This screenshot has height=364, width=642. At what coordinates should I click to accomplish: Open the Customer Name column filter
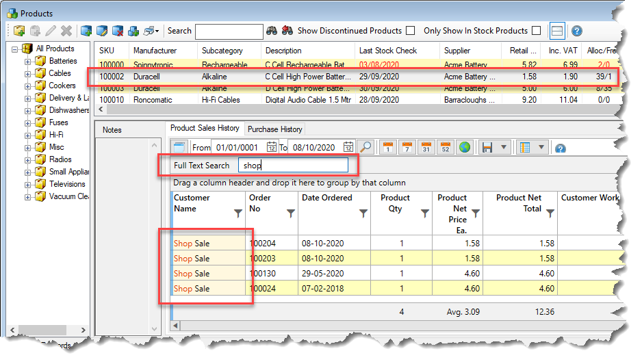[x=237, y=213]
